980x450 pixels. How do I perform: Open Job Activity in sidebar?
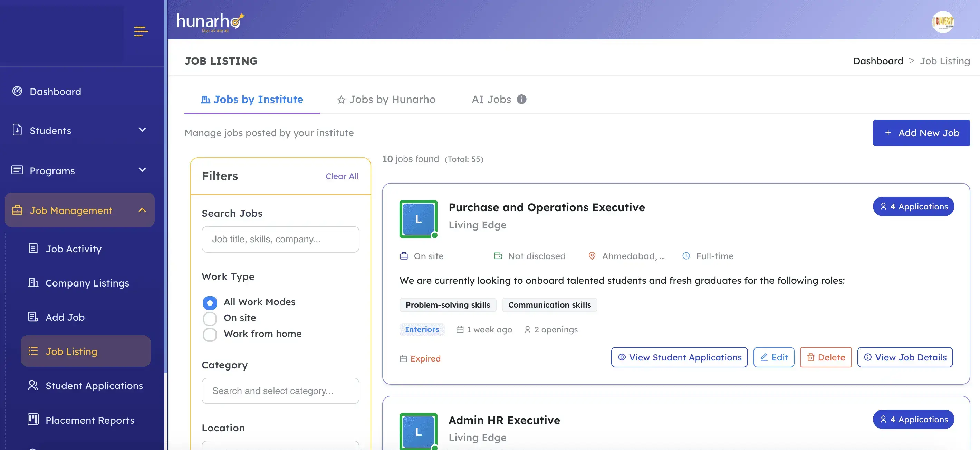click(x=74, y=249)
